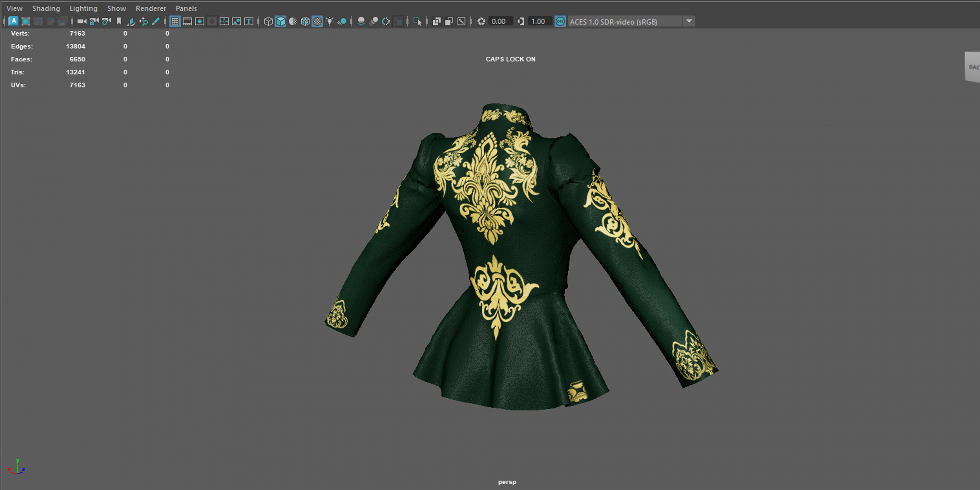The image size is (980, 490).
Task: Edit the Gamma value field 1.00
Action: (x=540, y=21)
